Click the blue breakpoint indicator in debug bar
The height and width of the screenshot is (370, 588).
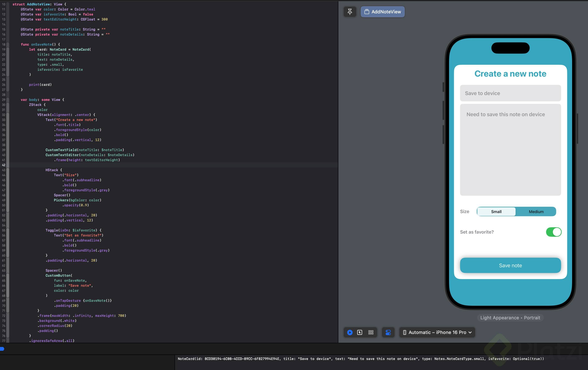tap(2, 349)
